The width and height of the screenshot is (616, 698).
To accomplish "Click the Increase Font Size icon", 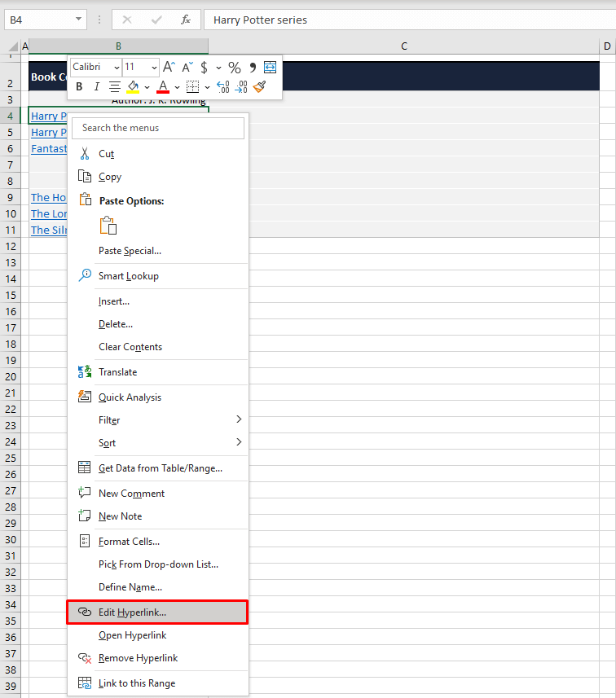I will (169, 68).
